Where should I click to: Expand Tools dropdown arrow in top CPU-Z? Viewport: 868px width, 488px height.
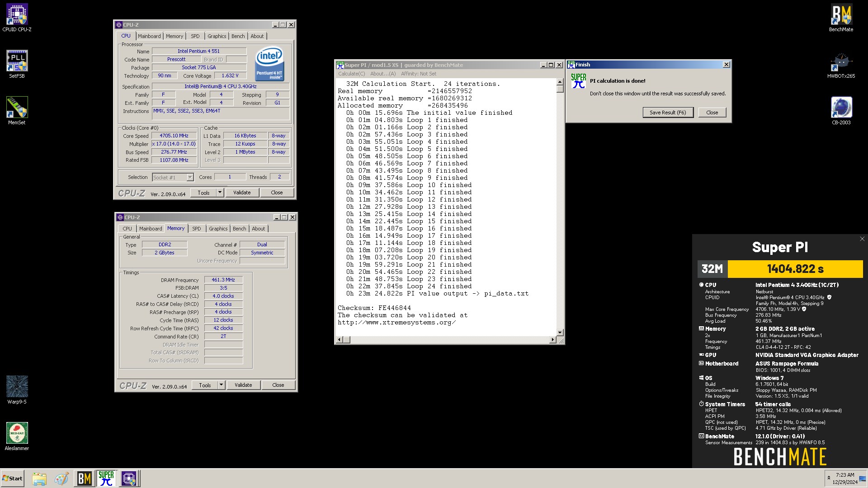point(220,192)
